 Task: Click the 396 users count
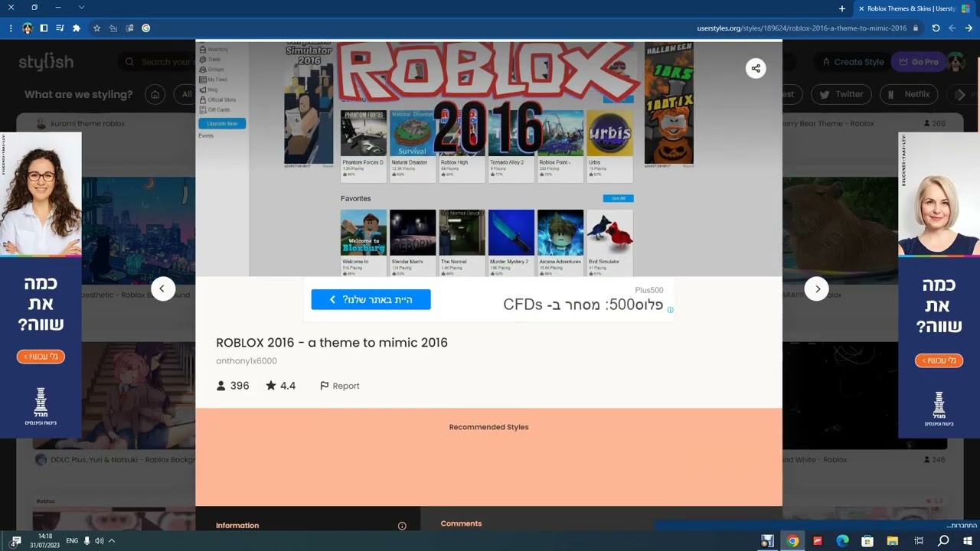pos(233,386)
